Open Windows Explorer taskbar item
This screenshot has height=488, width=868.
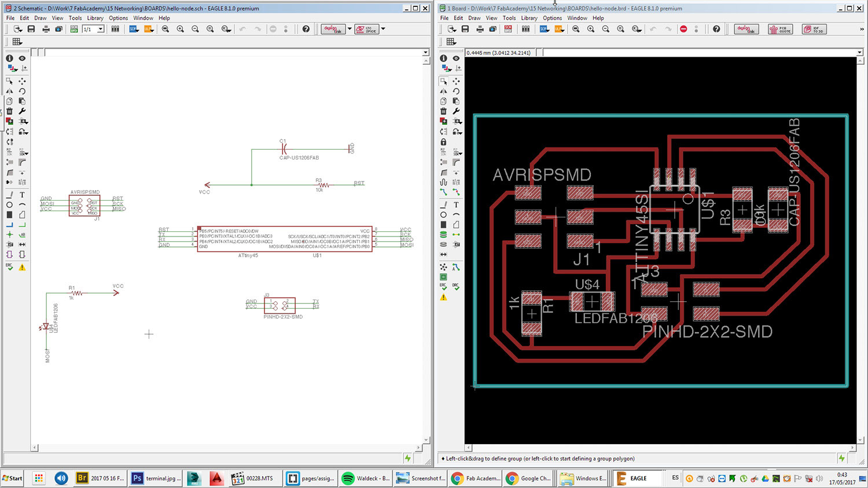point(583,478)
